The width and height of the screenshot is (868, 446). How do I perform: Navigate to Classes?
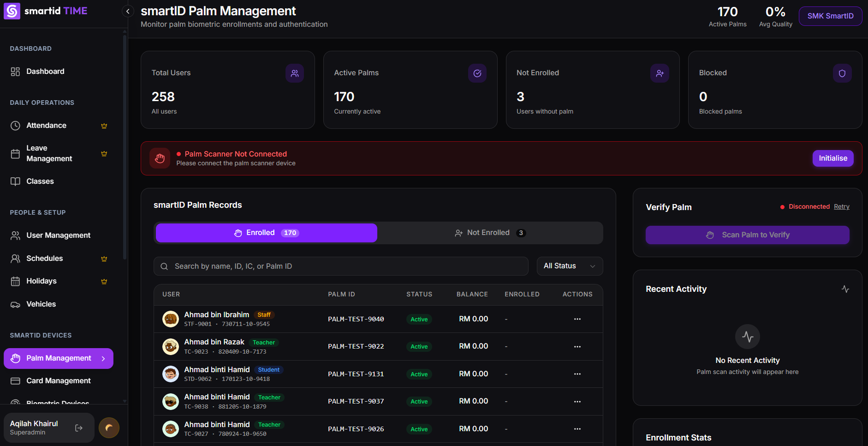click(59, 181)
